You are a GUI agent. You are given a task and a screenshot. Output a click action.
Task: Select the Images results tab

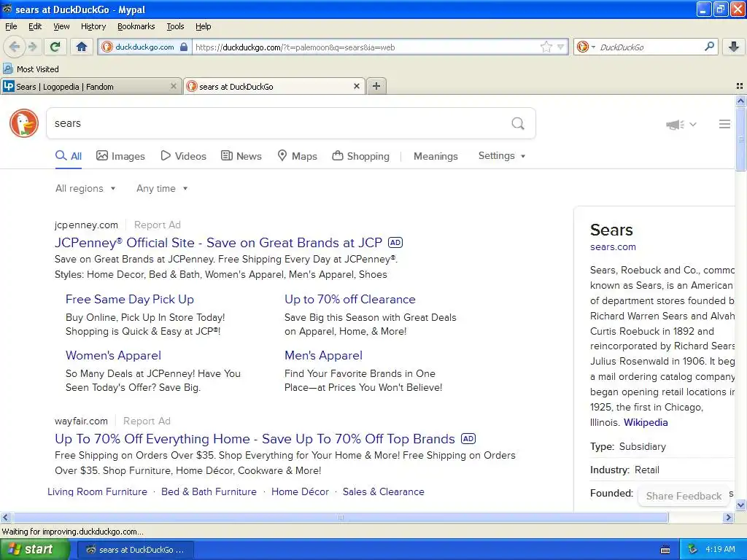coord(120,156)
